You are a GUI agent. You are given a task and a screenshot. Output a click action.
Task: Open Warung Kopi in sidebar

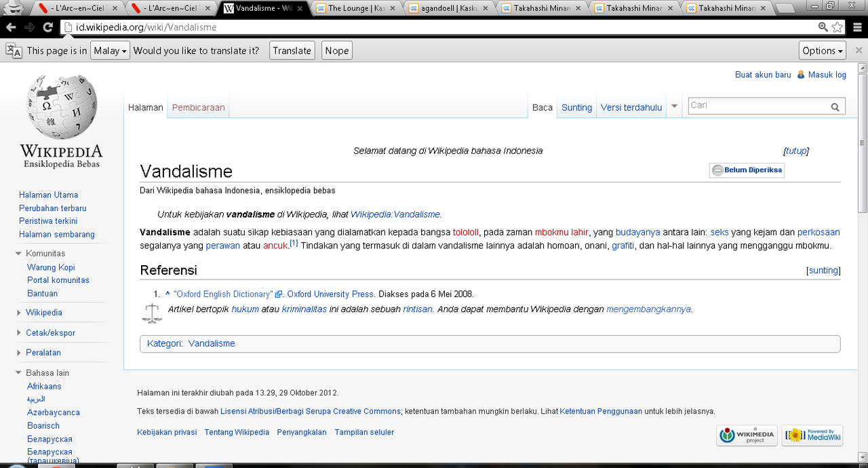click(51, 267)
